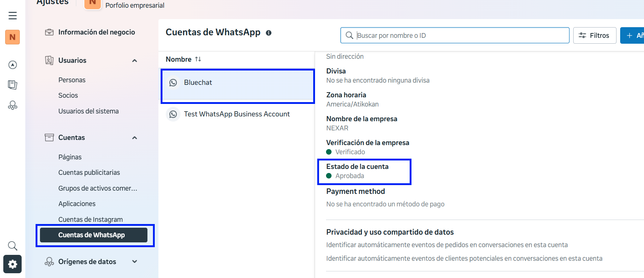Collapse the Usuarios section
Image resolution: width=644 pixels, height=278 pixels.
coord(135,61)
